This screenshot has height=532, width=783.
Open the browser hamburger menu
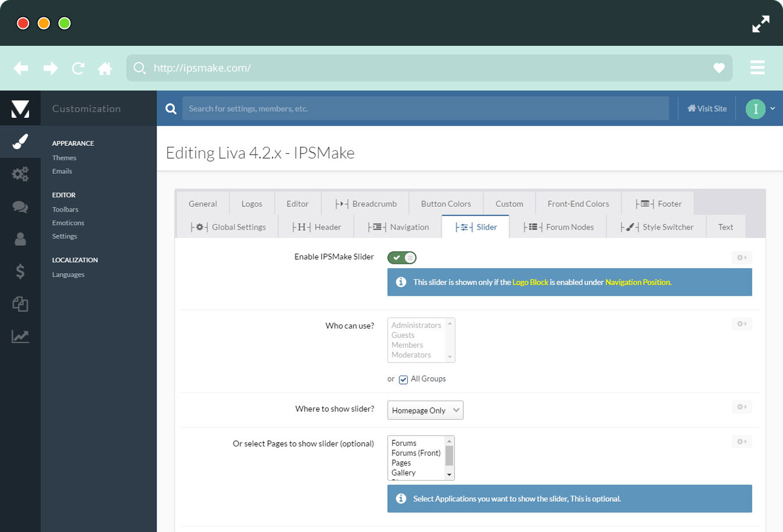point(757,68)
